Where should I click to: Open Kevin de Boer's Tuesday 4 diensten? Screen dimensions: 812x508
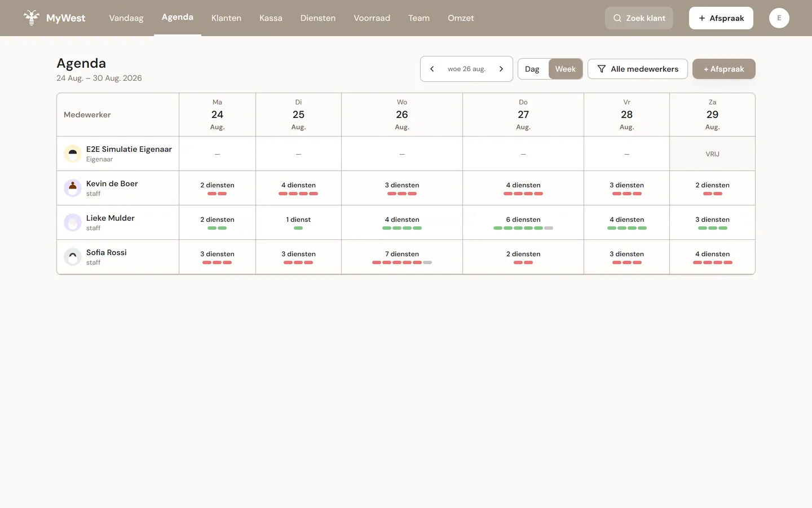(298, 188)
